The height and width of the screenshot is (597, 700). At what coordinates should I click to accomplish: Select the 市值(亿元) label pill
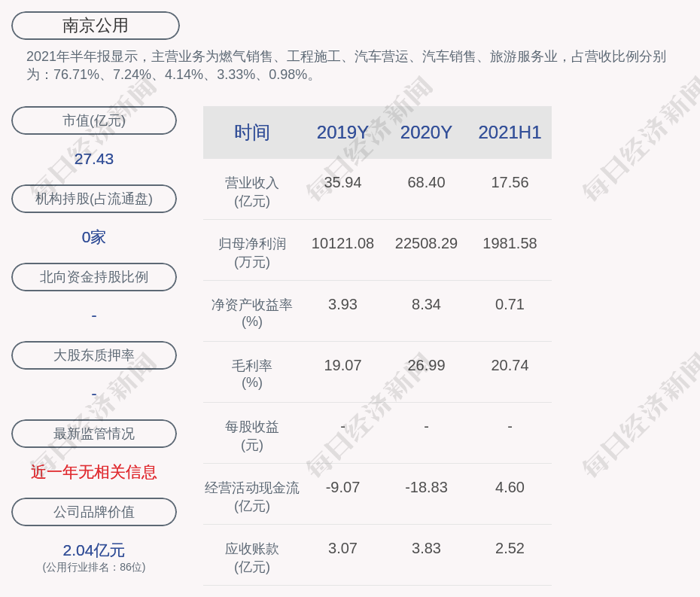(94, 120)
